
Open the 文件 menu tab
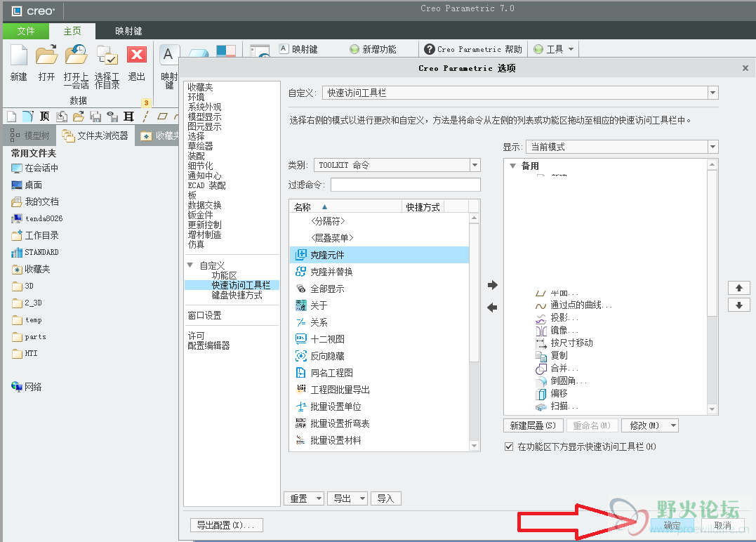(x=26, y=32)
